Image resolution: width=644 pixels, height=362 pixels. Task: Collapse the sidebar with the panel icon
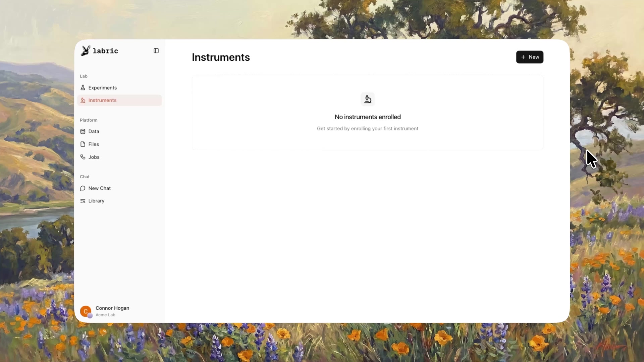coord(156,51)
